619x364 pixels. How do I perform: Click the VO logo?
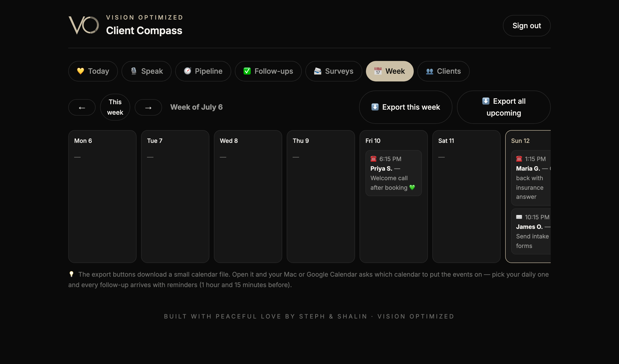84,25
